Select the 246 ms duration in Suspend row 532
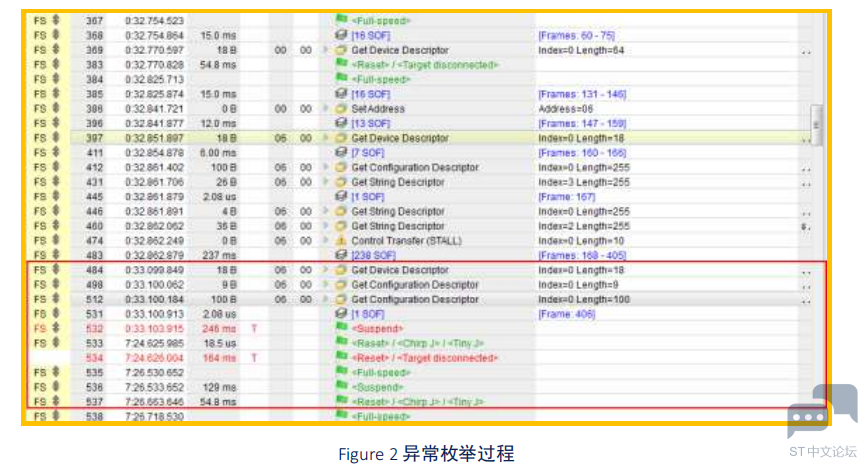 [x=219, y=328]
